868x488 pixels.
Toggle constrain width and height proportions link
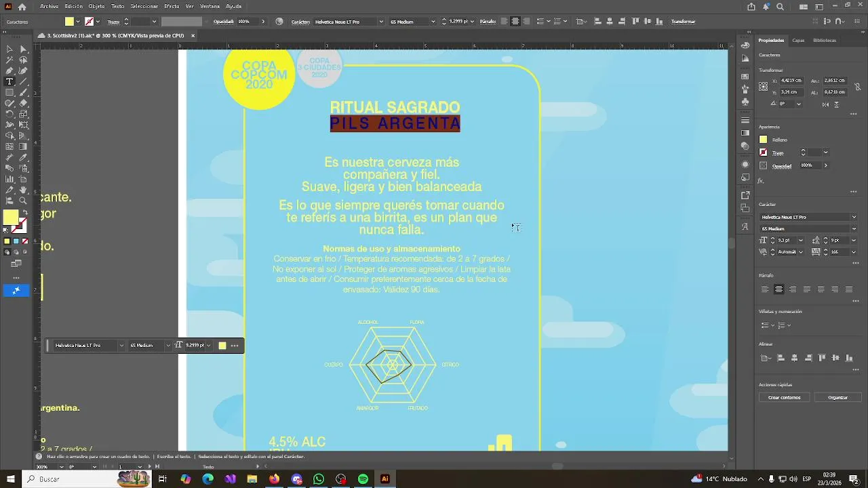coord(858,86)
